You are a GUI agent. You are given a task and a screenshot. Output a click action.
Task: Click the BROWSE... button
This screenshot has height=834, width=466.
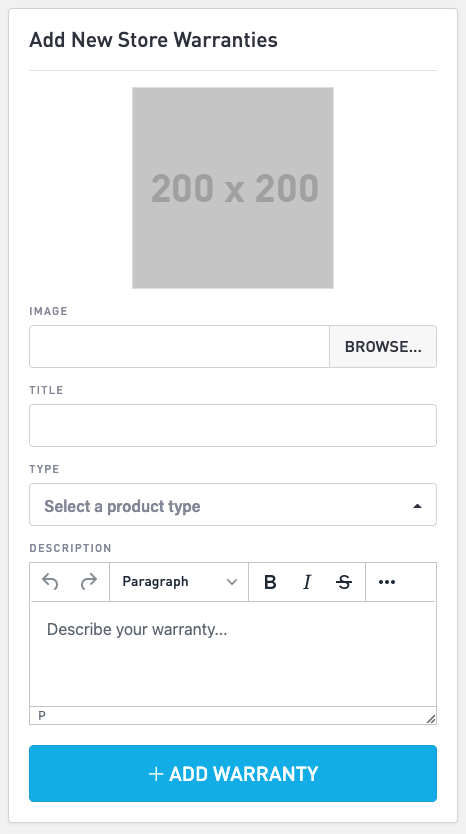click(383, 346)
